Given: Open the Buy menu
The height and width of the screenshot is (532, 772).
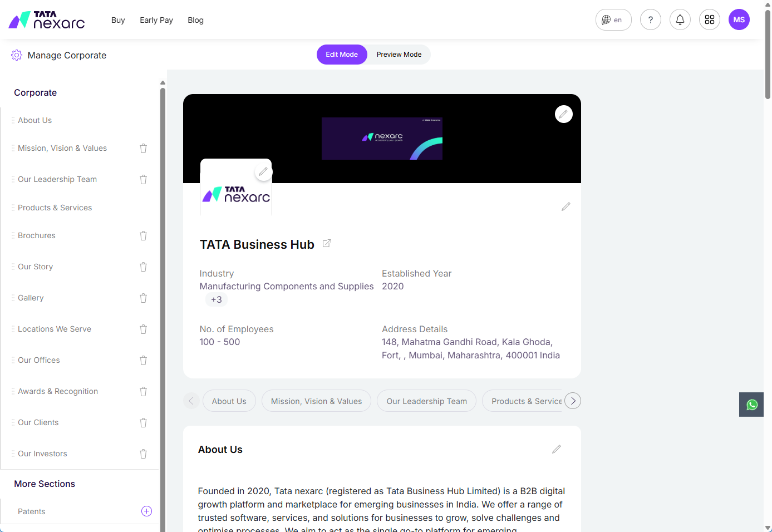Looking at the screenshot, I should tap(118, 20).
